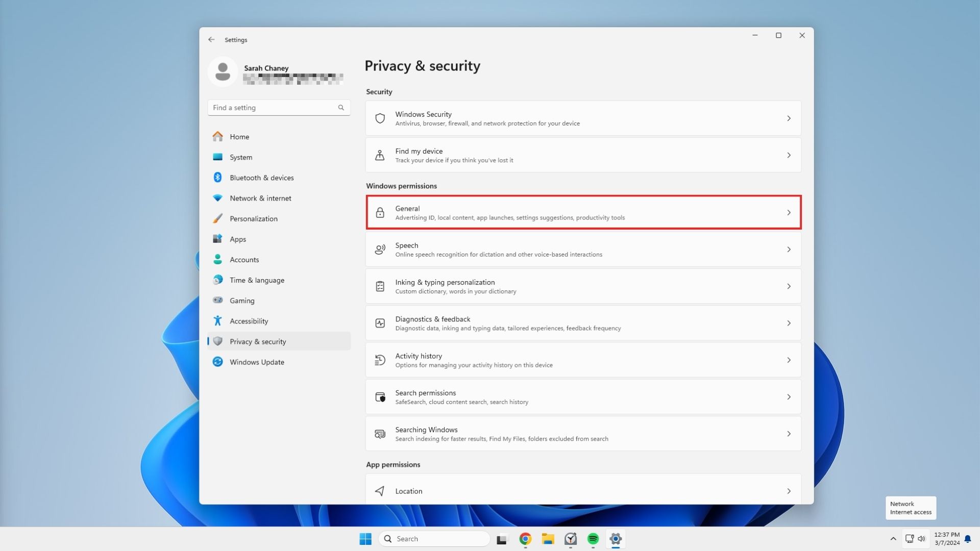980x551 pixels.
Task: Click the Diagnostics & feedback pulse icon
Action: 380,323
